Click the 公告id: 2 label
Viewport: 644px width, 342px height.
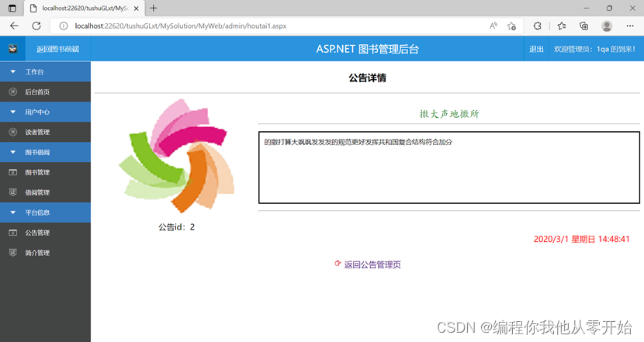pos(177,227)
